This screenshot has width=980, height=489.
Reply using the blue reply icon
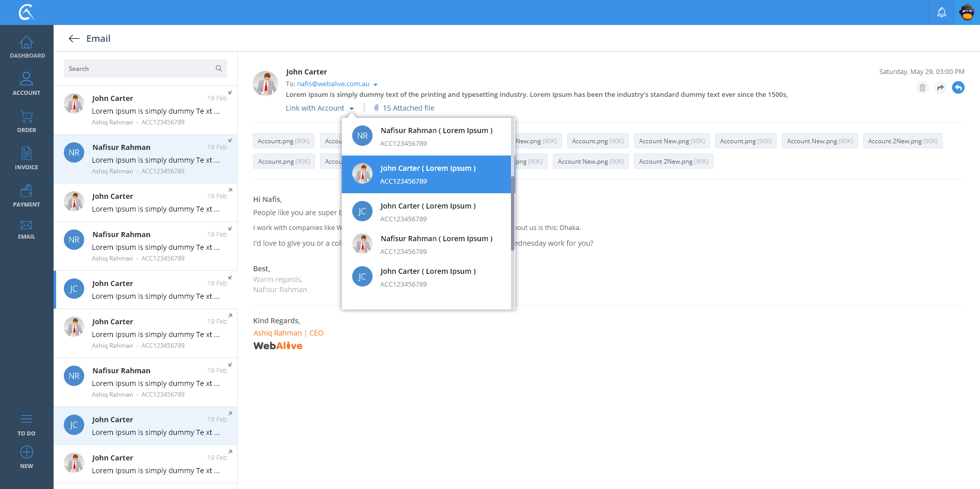click(958, 88)
